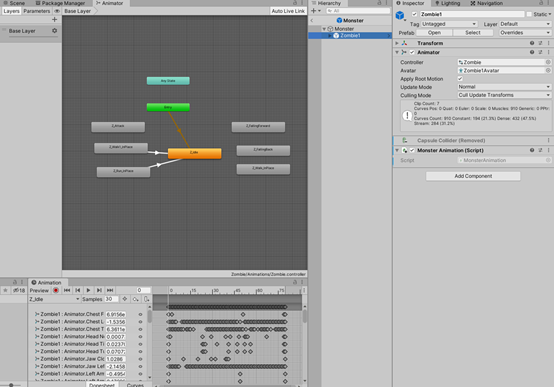Toggle the Static checkbox
Viewport: 554px width, 387px height.
[x=529, y=14]
